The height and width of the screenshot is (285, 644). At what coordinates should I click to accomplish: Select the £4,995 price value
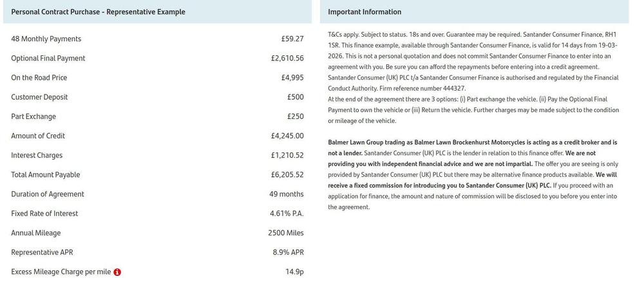click(x=292, y=77)
